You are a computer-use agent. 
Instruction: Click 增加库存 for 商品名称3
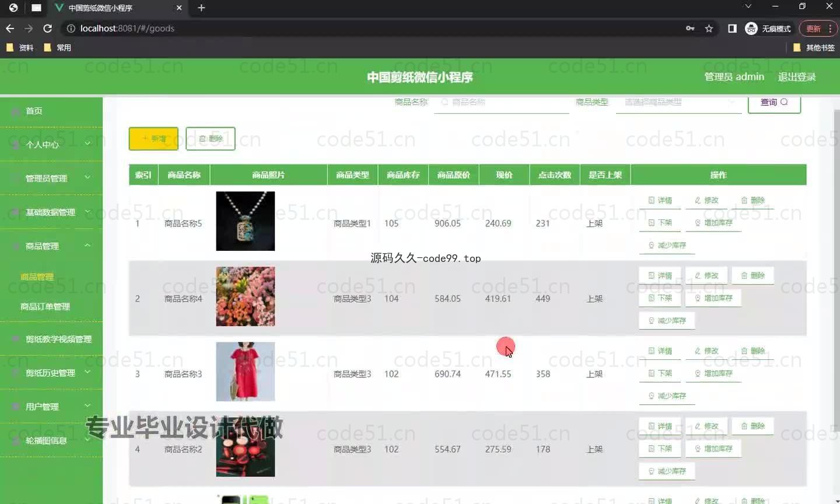(x=713, y=373)
